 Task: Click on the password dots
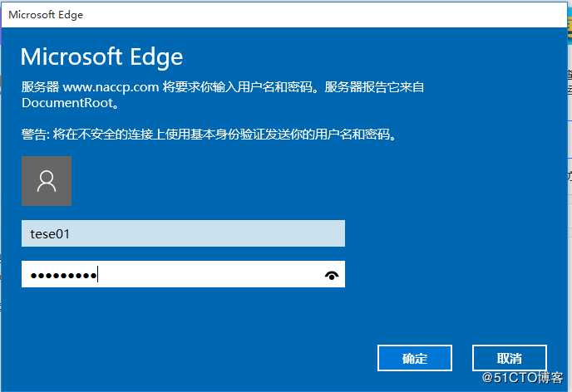click(64, 276)
